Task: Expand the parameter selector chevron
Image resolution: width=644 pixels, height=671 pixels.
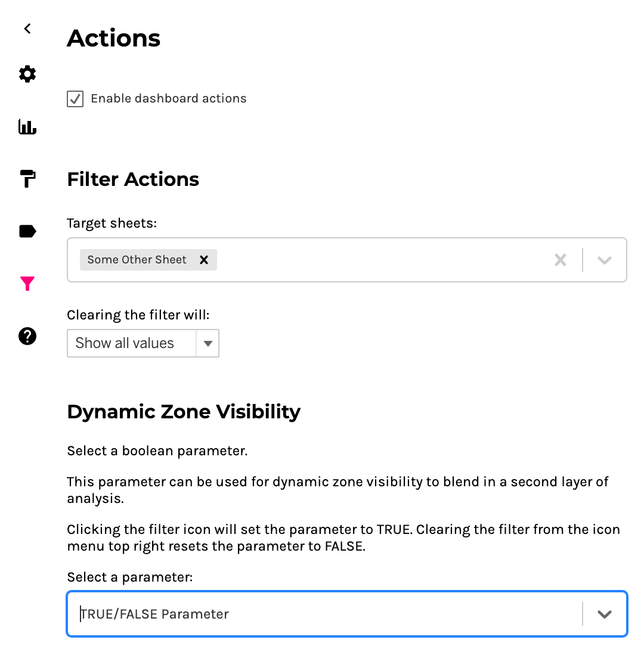Action: pyautogui.click(x=605, y=614)
